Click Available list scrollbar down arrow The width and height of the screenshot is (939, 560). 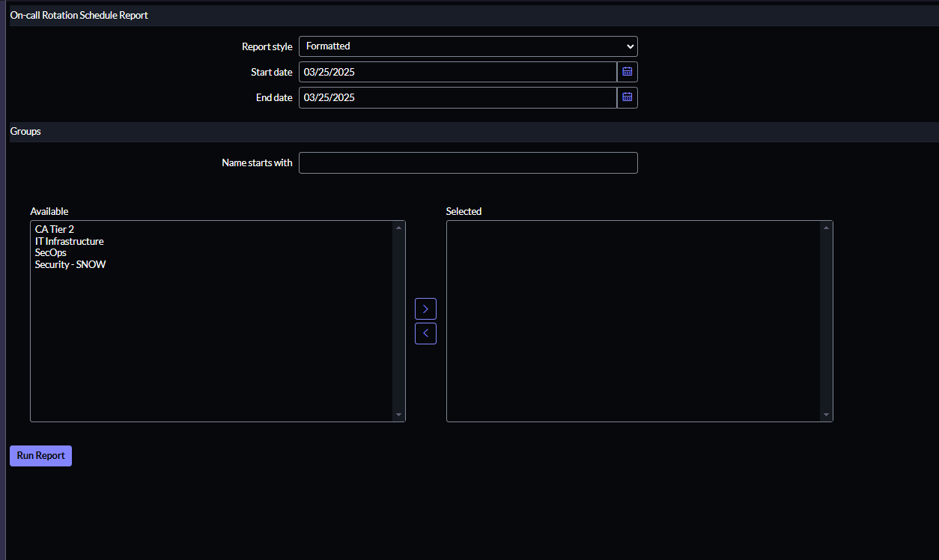tap(398, 415)
